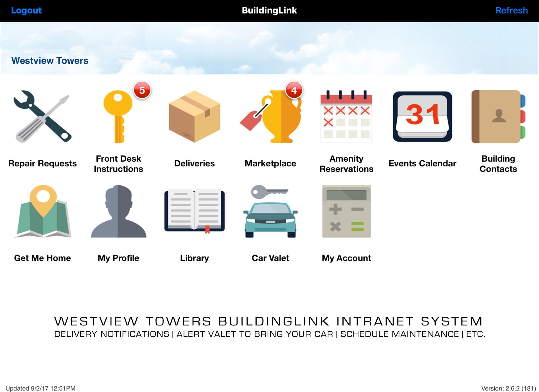
Task: Click the Logout link
Action: 26,10
